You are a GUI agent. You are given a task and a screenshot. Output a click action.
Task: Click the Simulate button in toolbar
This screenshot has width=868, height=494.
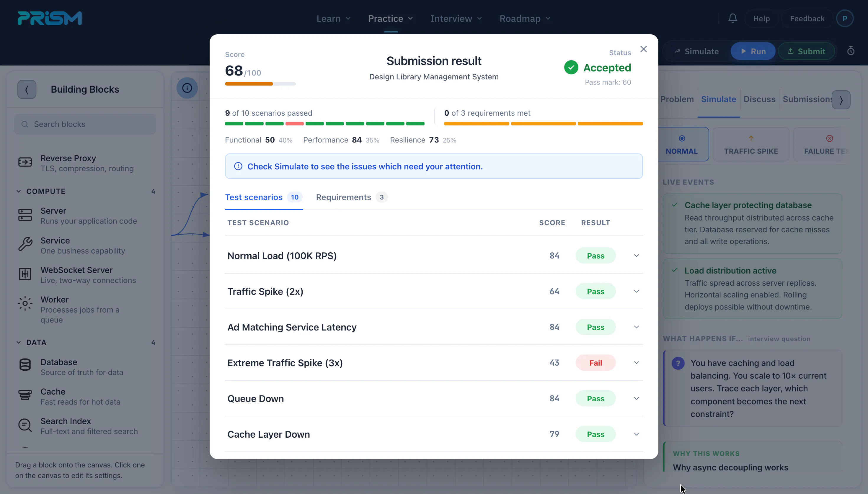point(696,51)
